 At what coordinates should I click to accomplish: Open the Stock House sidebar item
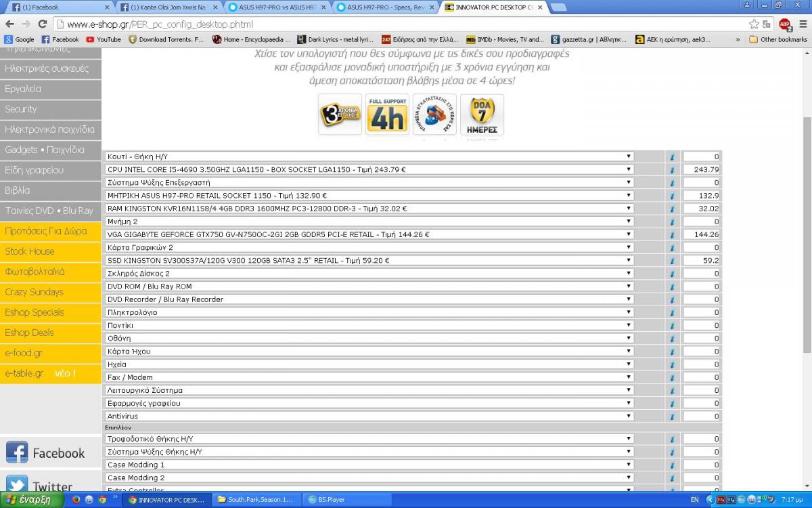pyautogui.click(x=50, y=251)
